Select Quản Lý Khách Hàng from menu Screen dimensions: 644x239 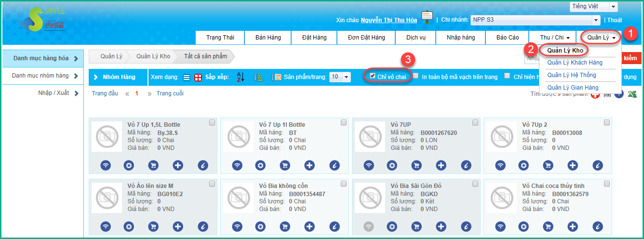click(575, 63)
